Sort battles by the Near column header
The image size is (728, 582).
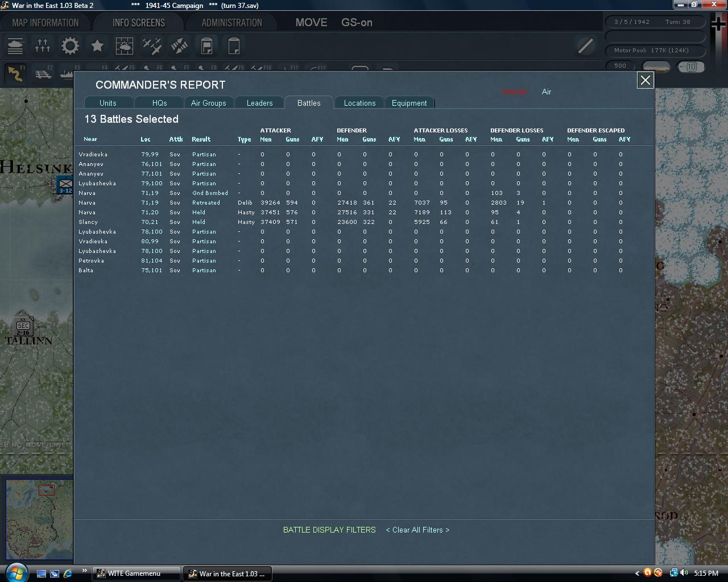coord(90,139)
